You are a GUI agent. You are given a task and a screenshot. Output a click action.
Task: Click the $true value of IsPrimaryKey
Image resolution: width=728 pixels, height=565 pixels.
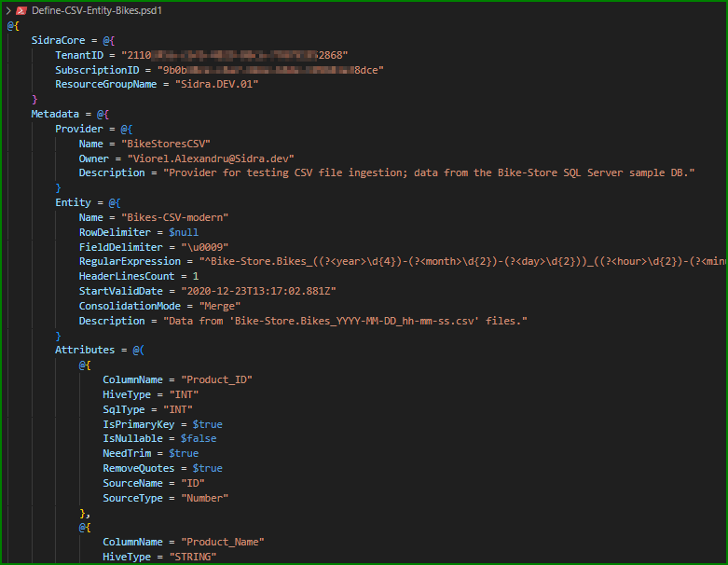click(207, 424)
